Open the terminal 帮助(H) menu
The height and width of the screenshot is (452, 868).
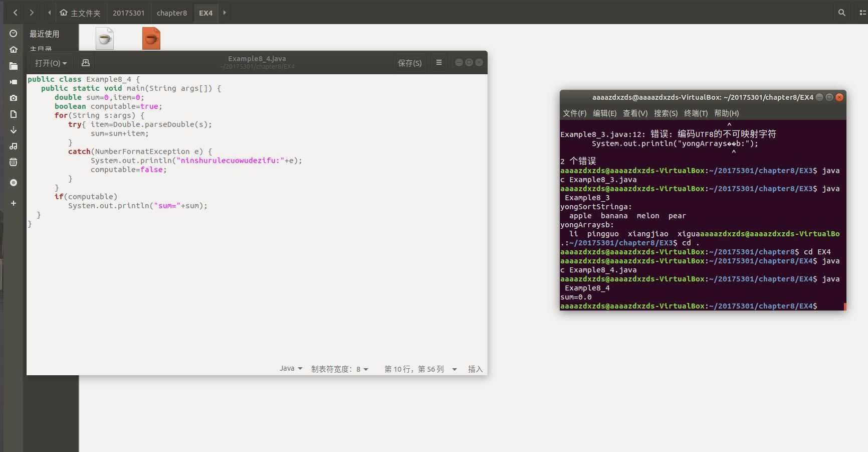(726, 113)
